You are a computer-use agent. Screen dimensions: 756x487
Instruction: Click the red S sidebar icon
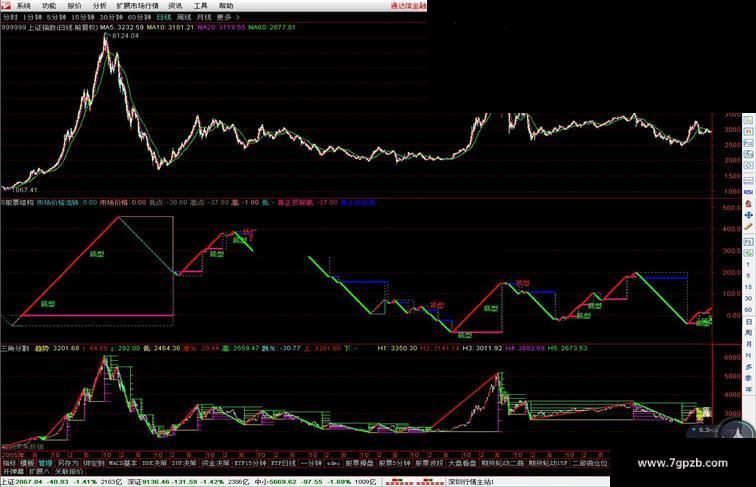[x=749, y=203]
